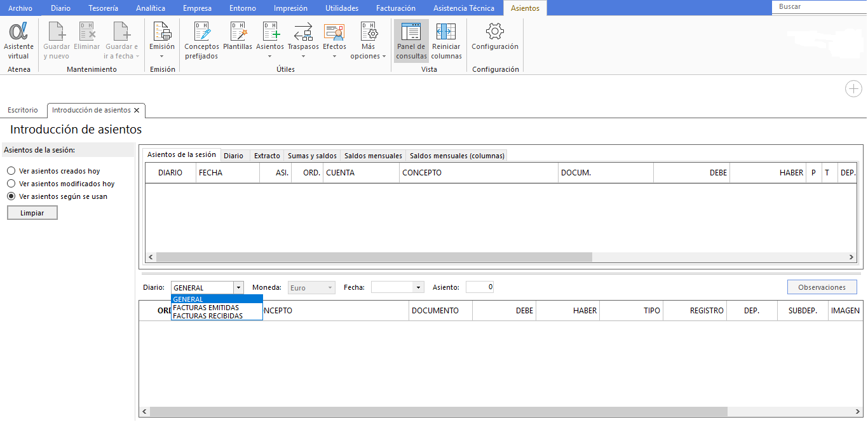Switch to the Diario query tab
868x422 pixels.
[x=233, y=156]
